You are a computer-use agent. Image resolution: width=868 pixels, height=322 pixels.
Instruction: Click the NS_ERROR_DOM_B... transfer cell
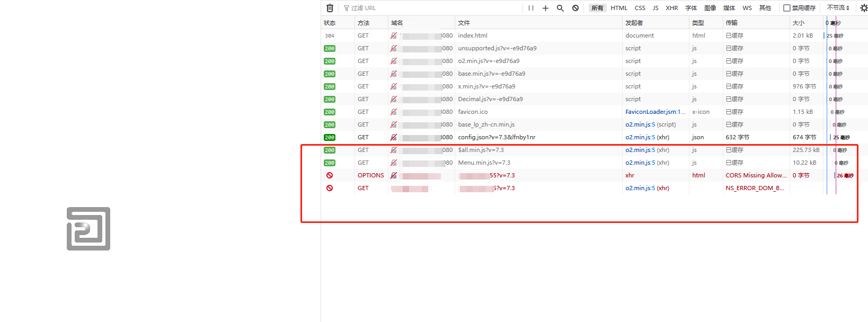coord(755,188)
